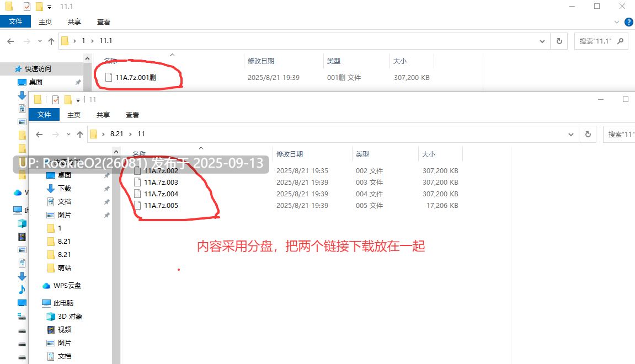Open quick access toolbar dropdown in the 11.1 window
Screen dimensions: 635x364
pyautogui.click(x=50, y=7)
